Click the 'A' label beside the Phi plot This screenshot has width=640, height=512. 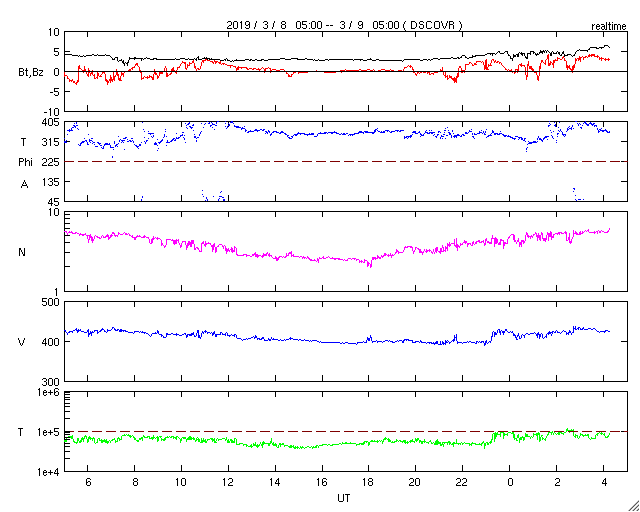[x=24, y=185]
